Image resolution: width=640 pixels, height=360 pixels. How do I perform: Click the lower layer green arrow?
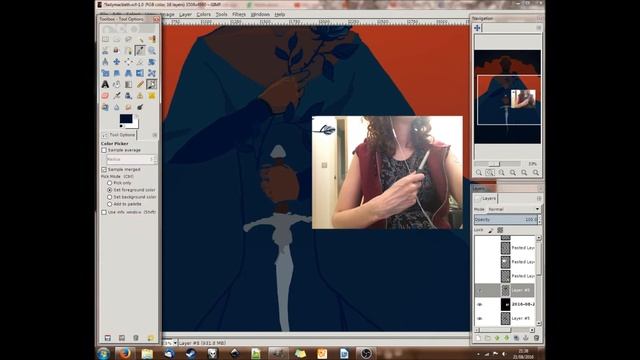[x=507, y=338]
